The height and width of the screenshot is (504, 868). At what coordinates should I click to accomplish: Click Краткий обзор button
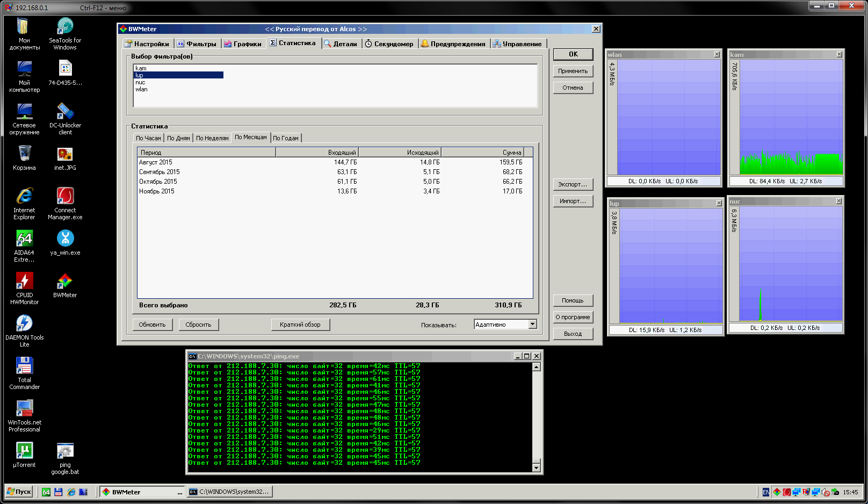300,325
